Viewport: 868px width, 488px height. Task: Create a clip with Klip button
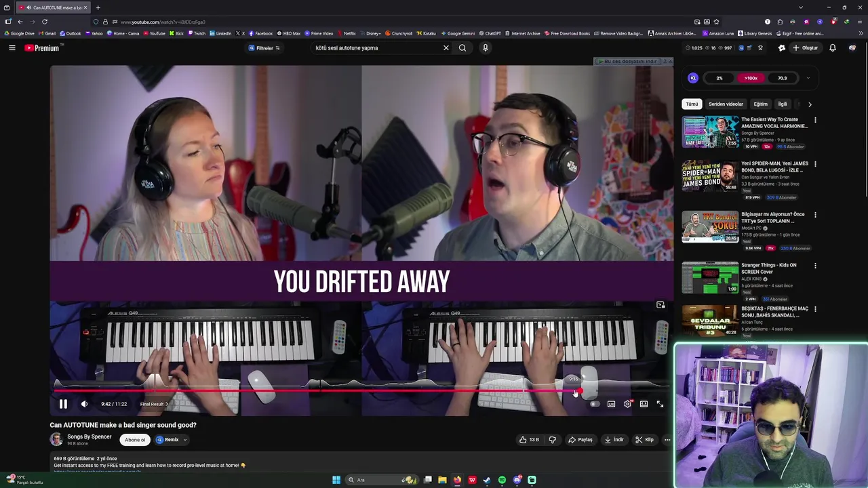coord(644,439)
